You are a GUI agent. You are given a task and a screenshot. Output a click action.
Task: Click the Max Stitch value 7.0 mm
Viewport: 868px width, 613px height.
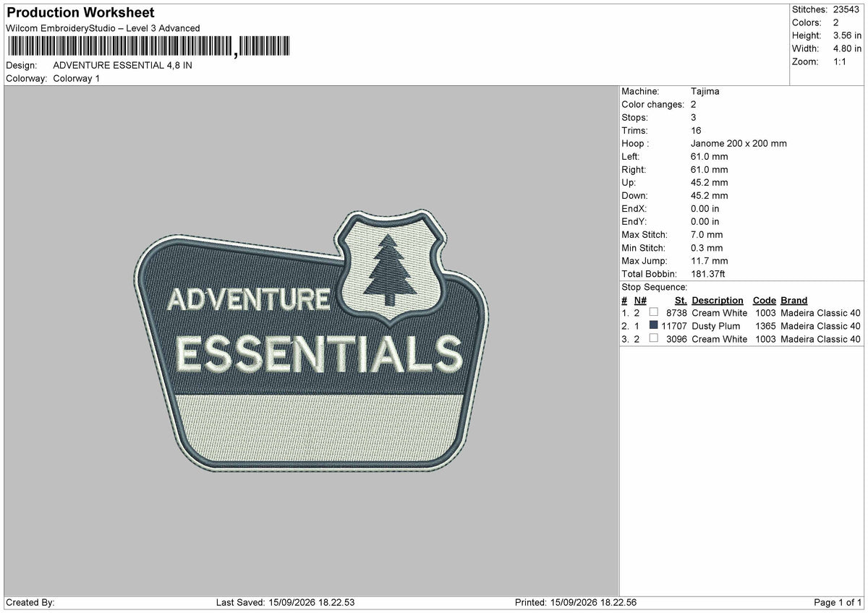(707, 234)
